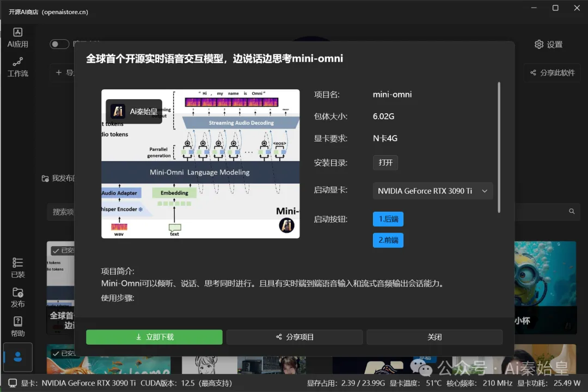This screenshot has height=392, width=588.
Task: Toggle the switch at top left
Action: 59,44
